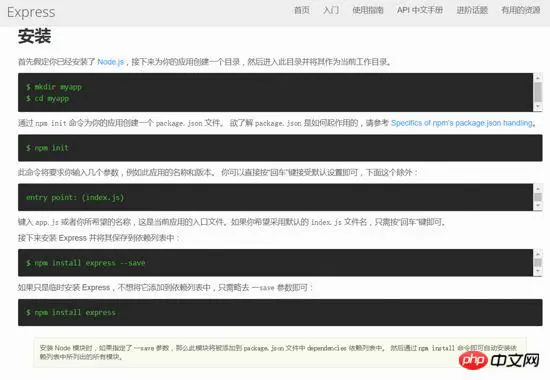This screenshot has width=550, height=380.
Task: Open the 首页 navigation item
Action: coord(302,10)
